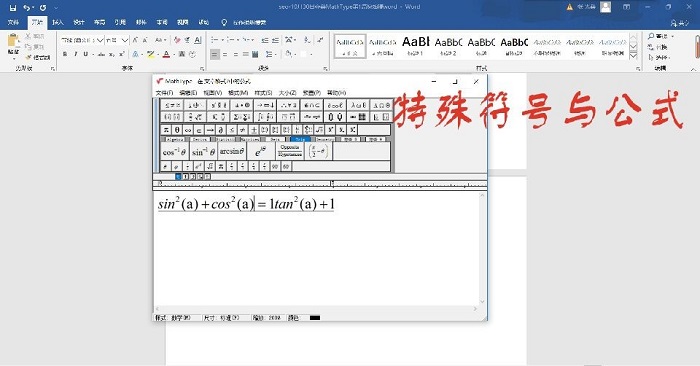Expand the styles gallery more arrow
Image resolution: width=700 pixels, height=366 pixels.
pos(633,56)
